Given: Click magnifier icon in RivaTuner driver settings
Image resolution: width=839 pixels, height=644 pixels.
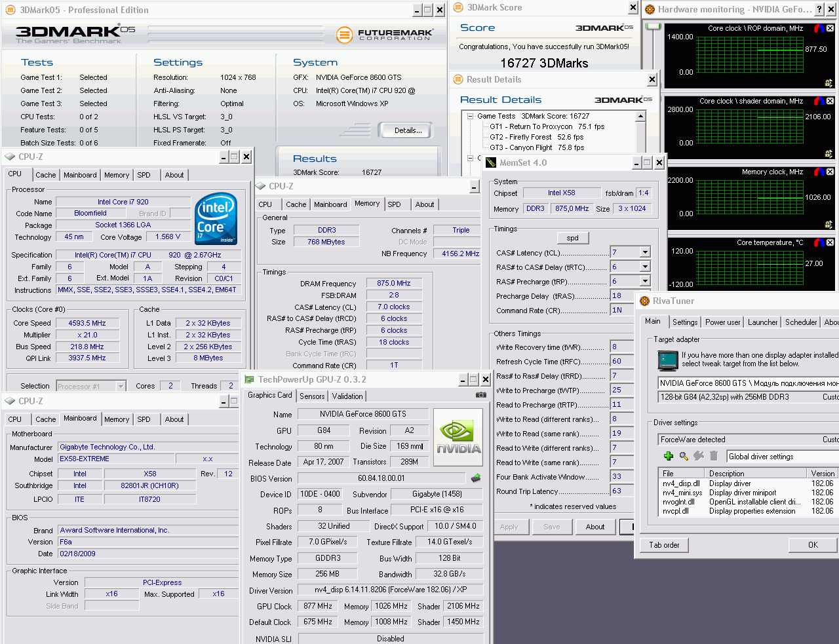Looking at the screenshot, I should point(684,456).
